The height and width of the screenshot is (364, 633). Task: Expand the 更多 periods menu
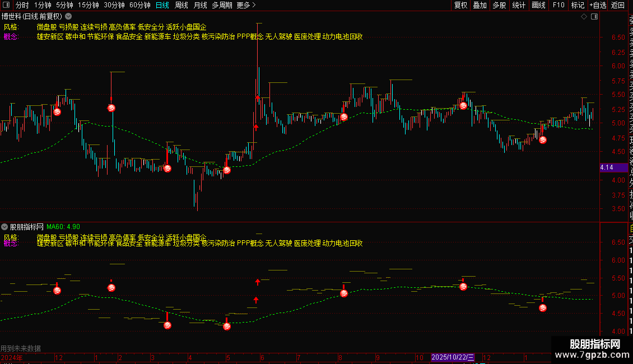[x=246, y=5]
